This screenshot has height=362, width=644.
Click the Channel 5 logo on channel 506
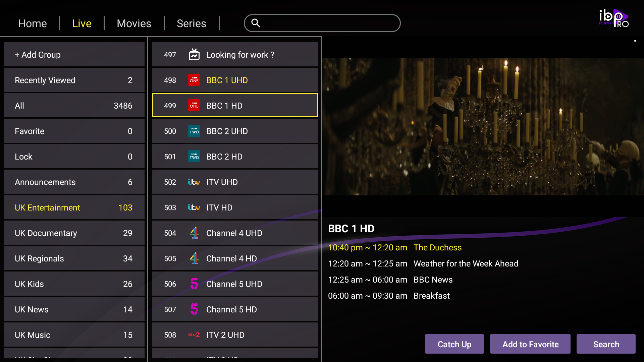coord(194,284)
